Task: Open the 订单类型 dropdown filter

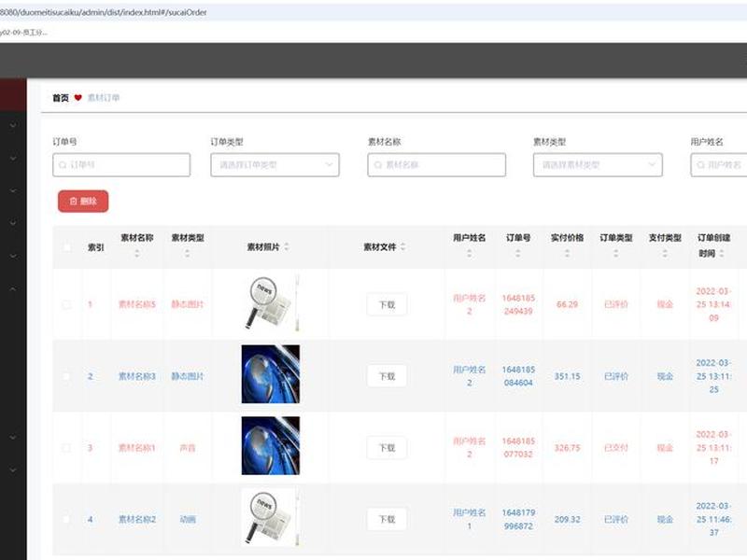Action: pos(275,165)
